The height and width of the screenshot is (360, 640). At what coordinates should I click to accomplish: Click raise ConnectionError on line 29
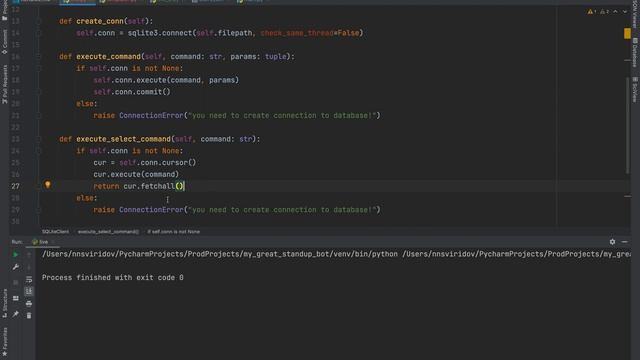click(237, 210)
